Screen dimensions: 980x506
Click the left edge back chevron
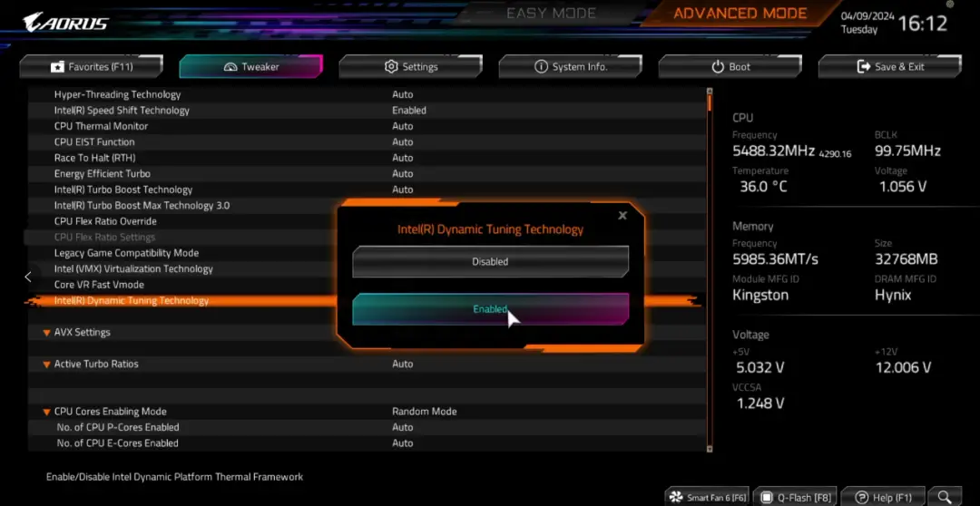[28, 277]
